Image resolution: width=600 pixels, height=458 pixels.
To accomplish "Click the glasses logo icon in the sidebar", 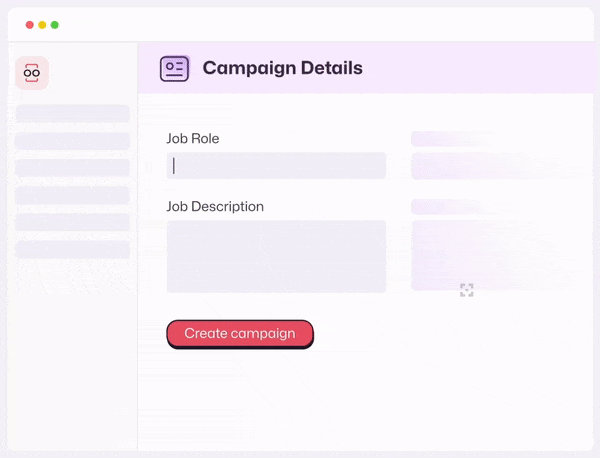I will (32, 72).
